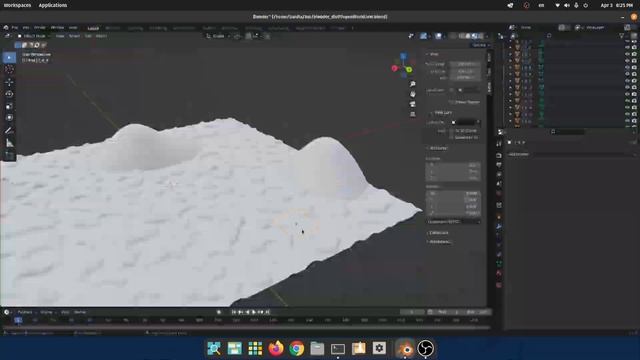
Task: Toggle viewport gizmos button
Action: click(424, 36)
